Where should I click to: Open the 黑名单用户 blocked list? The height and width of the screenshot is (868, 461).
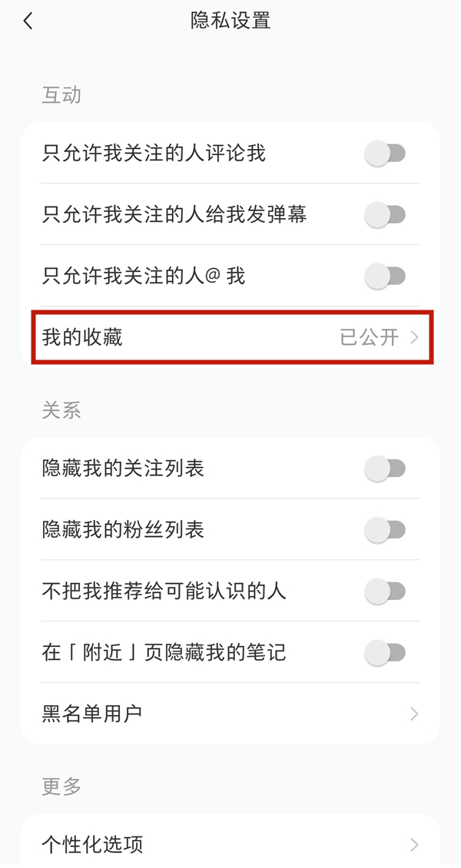click(x=230, y=713)
